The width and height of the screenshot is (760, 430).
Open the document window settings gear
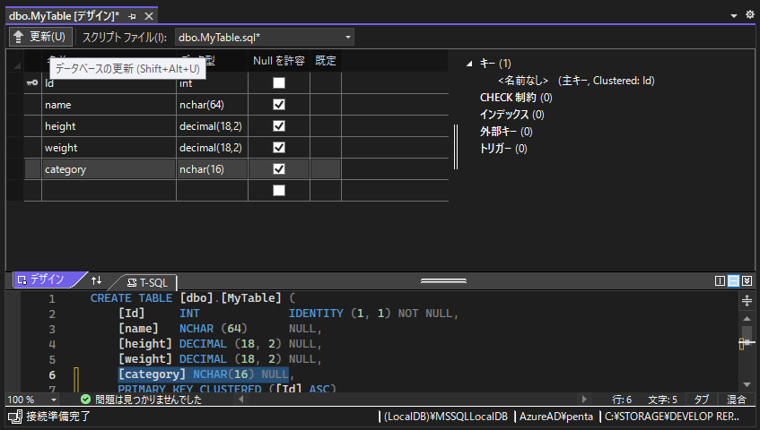click(750, 15)
